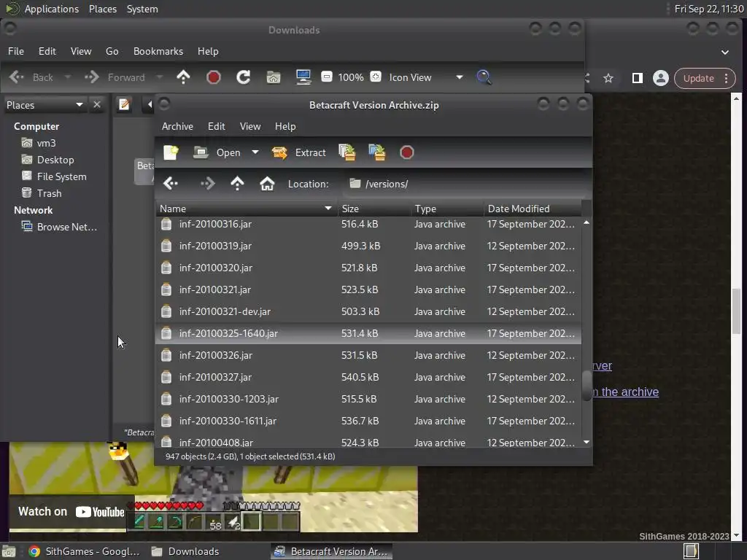747x560 pixels.
Task: Add a folder to archive icon
Action: (377, 152)
